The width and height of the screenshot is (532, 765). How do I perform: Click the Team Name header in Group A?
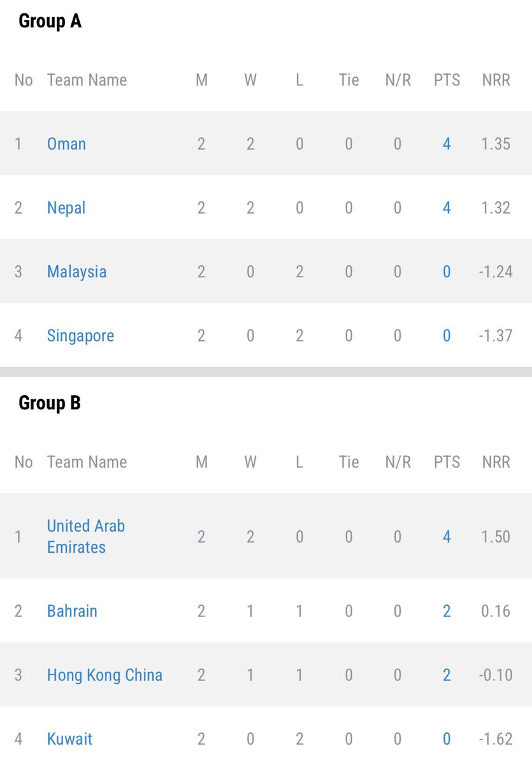pyautogui.click(x=87, y=80)
